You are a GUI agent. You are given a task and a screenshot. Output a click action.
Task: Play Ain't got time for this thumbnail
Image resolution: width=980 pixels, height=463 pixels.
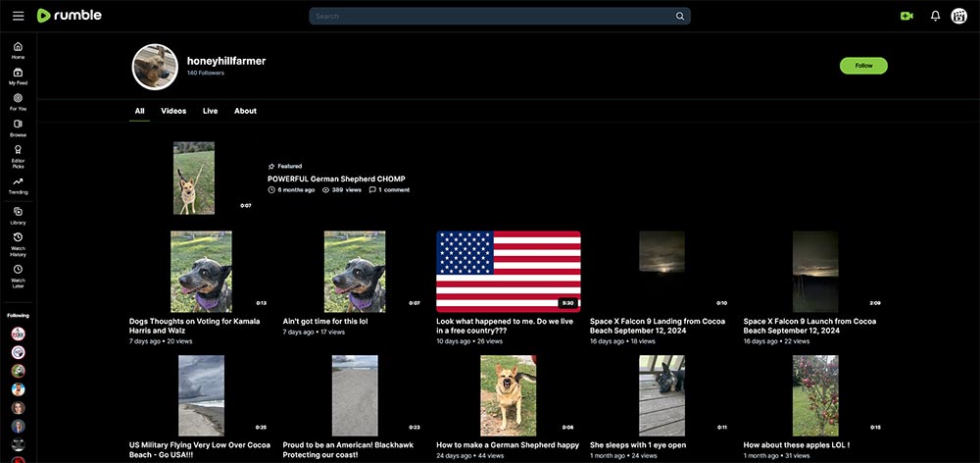tap(355, 272)
